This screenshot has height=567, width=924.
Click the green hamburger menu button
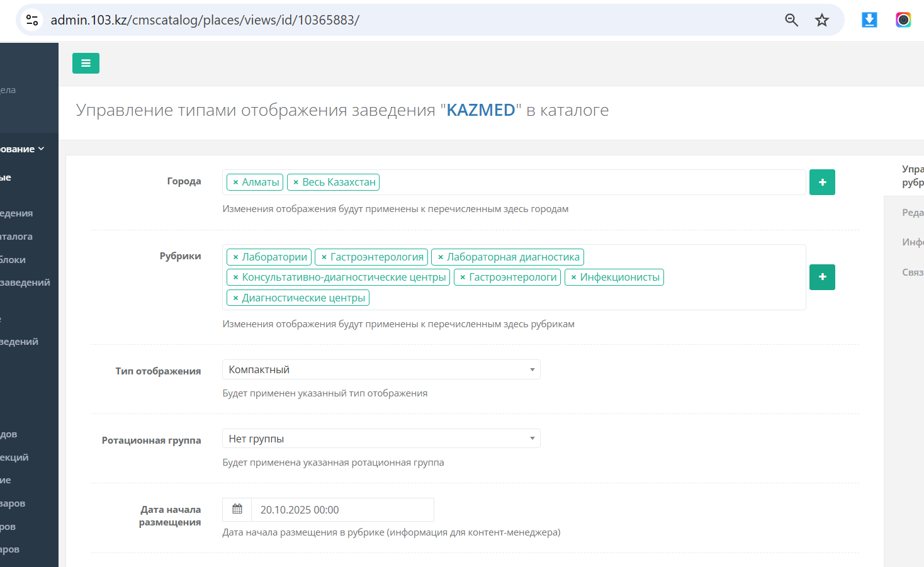pyautogui.click(x=86, y=63)
